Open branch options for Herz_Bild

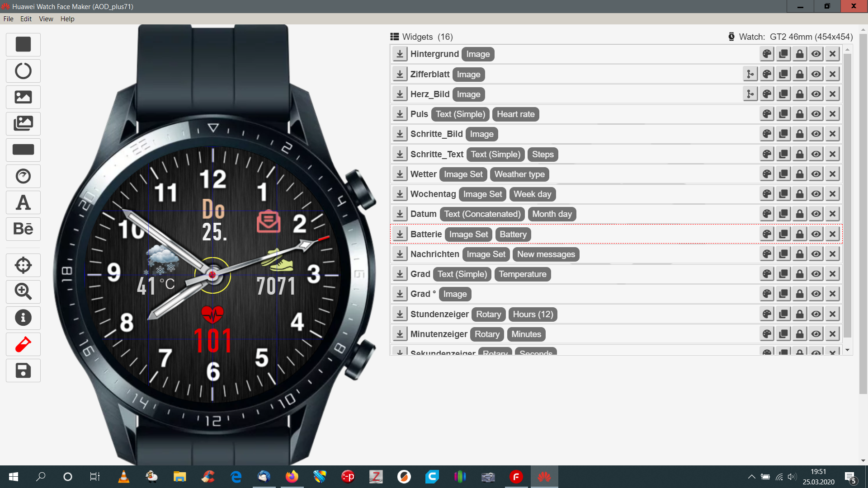750,94
